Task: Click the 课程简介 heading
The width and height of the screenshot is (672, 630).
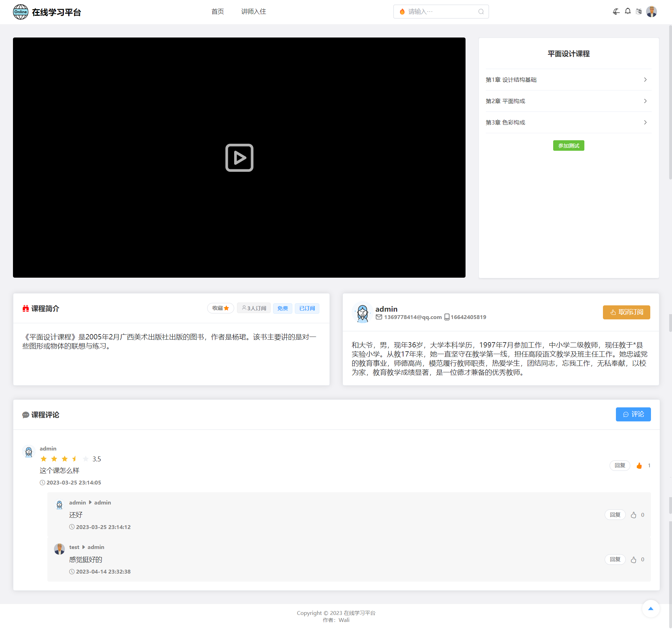Action: [x=45, y=309]
